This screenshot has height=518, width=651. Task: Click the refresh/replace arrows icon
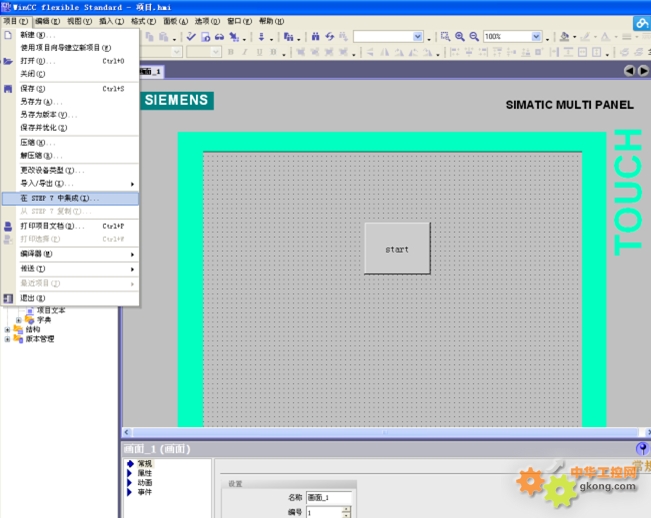coord(330,37)
